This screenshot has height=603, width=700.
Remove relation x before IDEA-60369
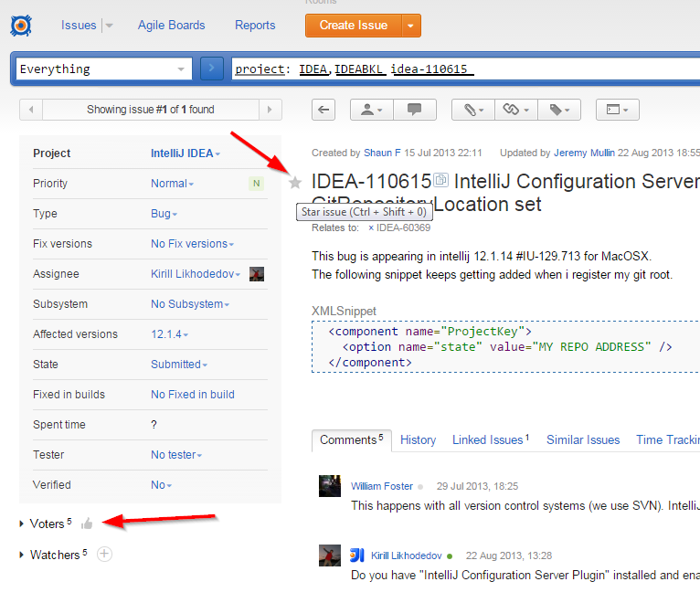pos(371,228)
